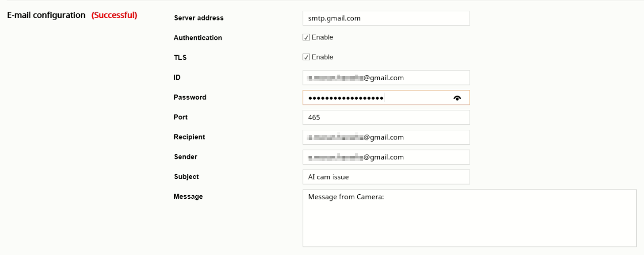644x255 pixels.
Task: Select the Port field showing 465
Action: click(386, 118)
